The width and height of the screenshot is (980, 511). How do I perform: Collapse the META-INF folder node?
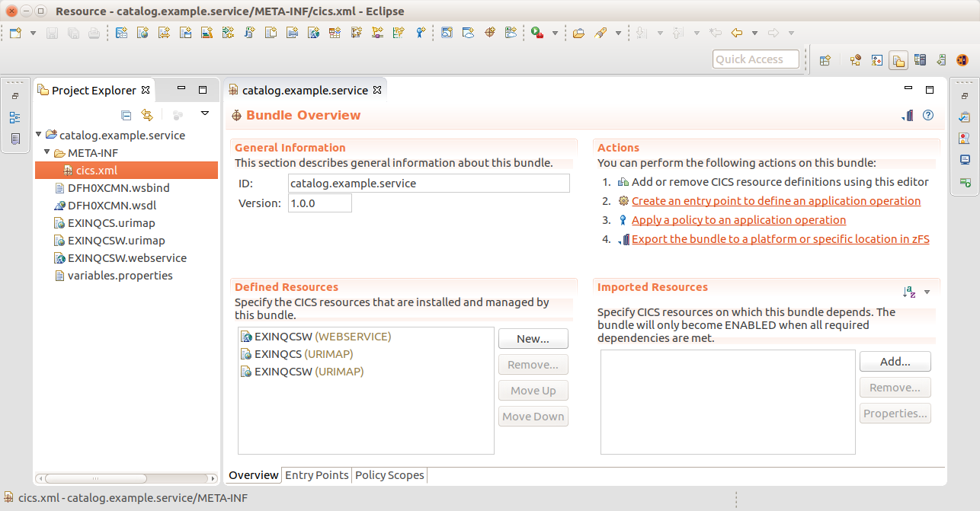(x=47, y=153)
